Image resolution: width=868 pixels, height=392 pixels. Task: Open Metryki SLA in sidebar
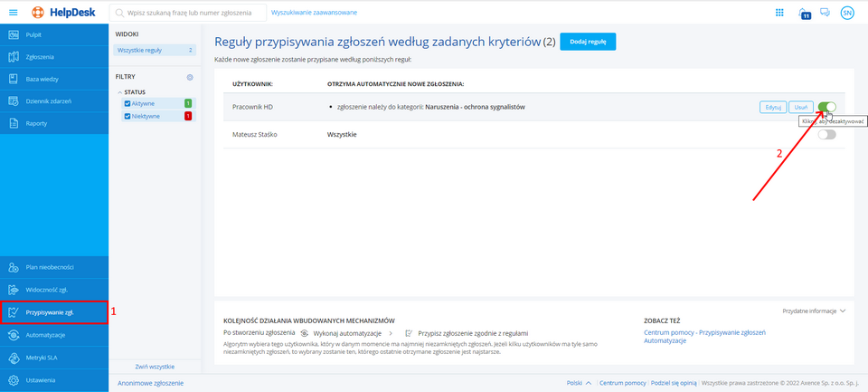point(43,358)
